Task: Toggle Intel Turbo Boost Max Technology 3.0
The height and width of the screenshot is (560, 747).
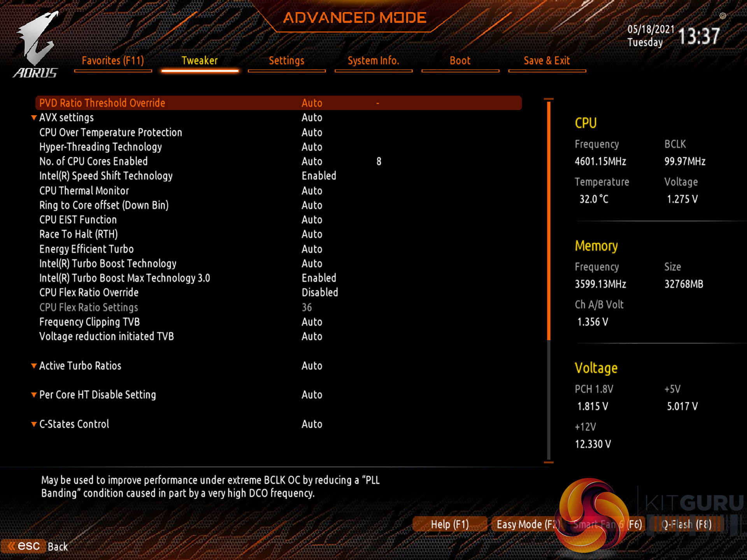Action: point(319,278)
